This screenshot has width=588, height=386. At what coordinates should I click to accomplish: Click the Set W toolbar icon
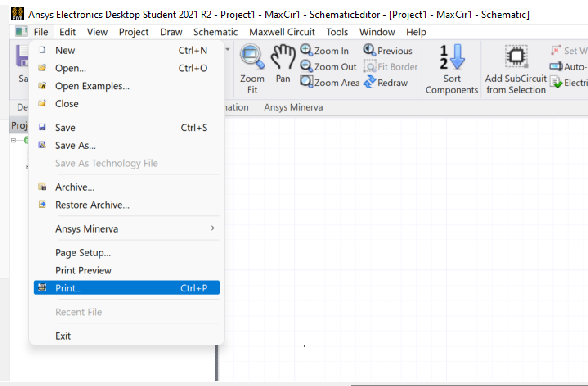point(556,50)
